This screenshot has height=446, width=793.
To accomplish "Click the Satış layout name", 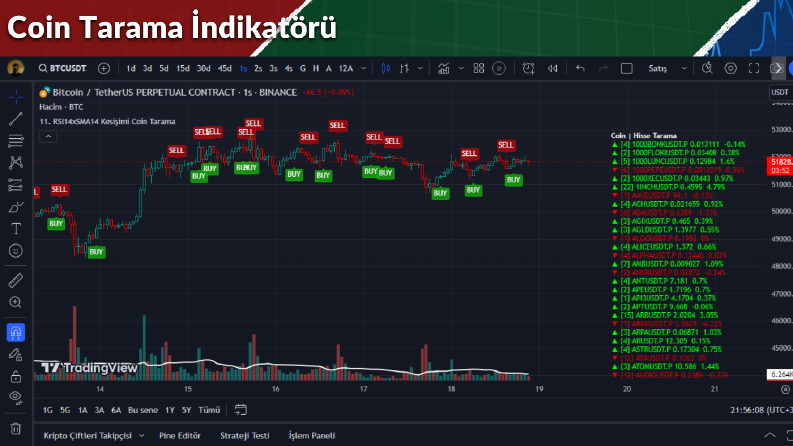I will click(657, 68).
